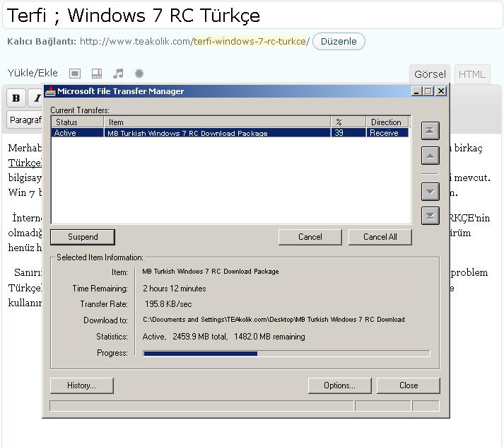Click the Close button at dialog bottom
The width and height of the screenshot is (504, 447).
click(x=408, y=385)
